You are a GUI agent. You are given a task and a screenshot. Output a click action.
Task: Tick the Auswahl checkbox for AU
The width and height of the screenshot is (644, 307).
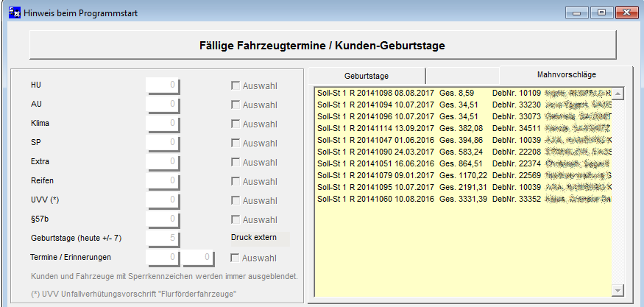click(236, 105)
